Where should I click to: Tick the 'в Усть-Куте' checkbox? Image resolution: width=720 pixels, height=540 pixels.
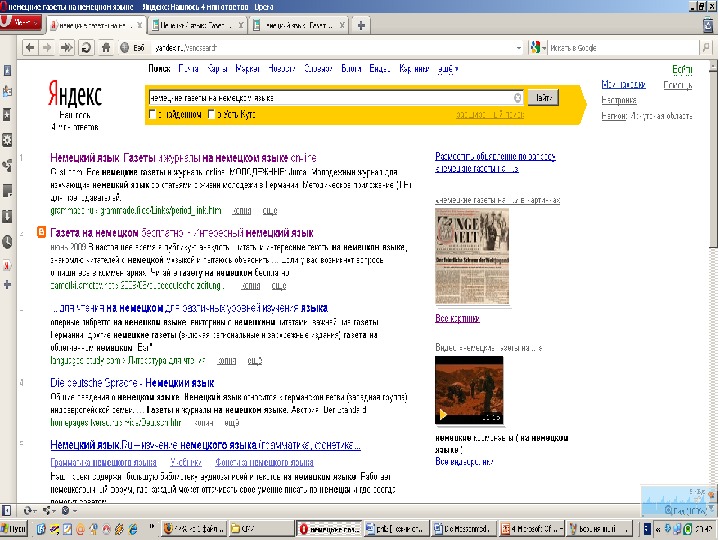coord(212,114)
